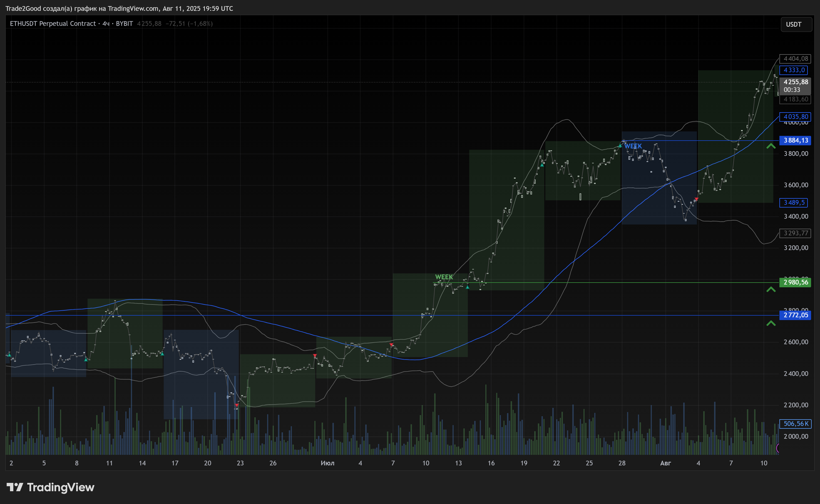Click the volume label 506,56 K

tap(795, 424)
